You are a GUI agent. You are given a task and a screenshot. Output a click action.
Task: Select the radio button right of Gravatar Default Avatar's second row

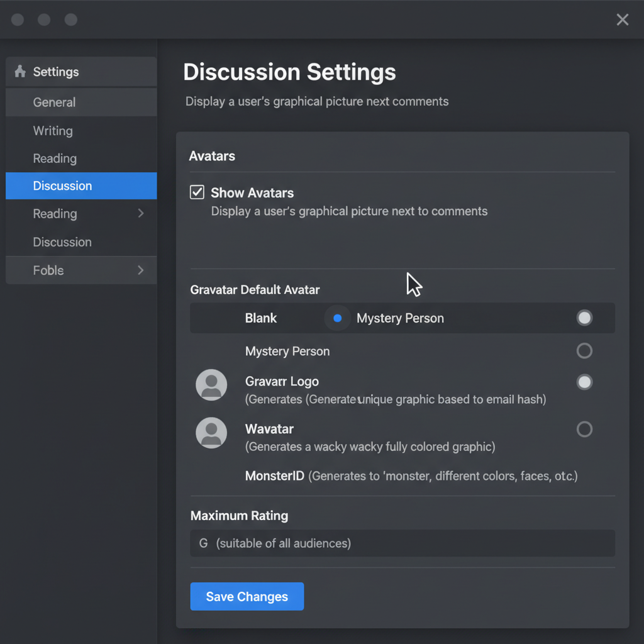tap(584, 351)
